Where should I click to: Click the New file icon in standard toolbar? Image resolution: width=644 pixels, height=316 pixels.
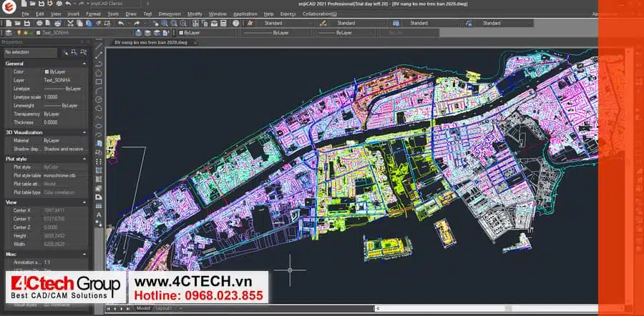click(9, 24)
